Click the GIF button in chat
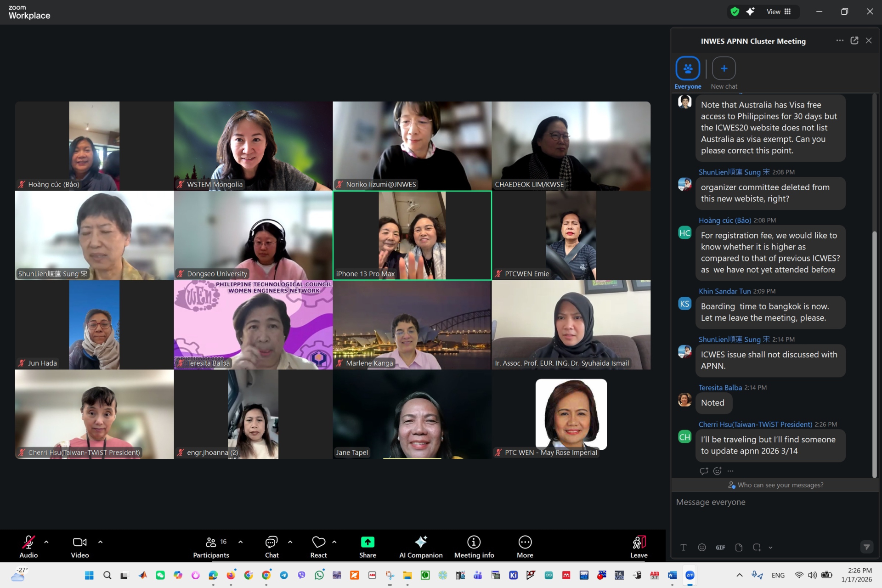This screenshot has height=588, width=882. tap(720, 547)
